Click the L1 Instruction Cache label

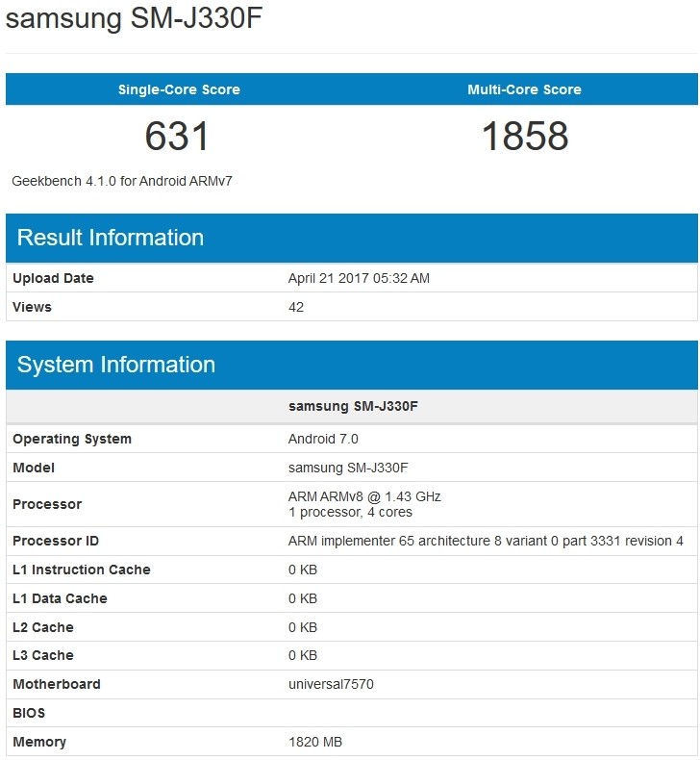click(82, 570)
